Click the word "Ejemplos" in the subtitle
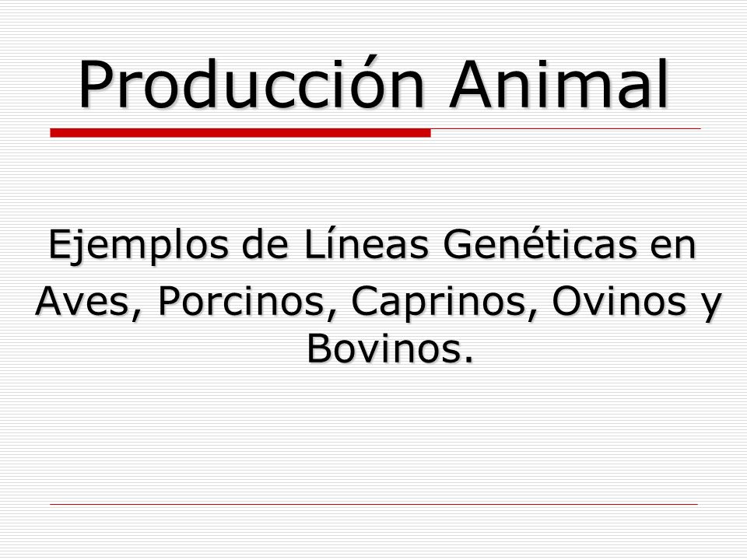The height and width of the screenshot is (560, 747). point(139,245)
